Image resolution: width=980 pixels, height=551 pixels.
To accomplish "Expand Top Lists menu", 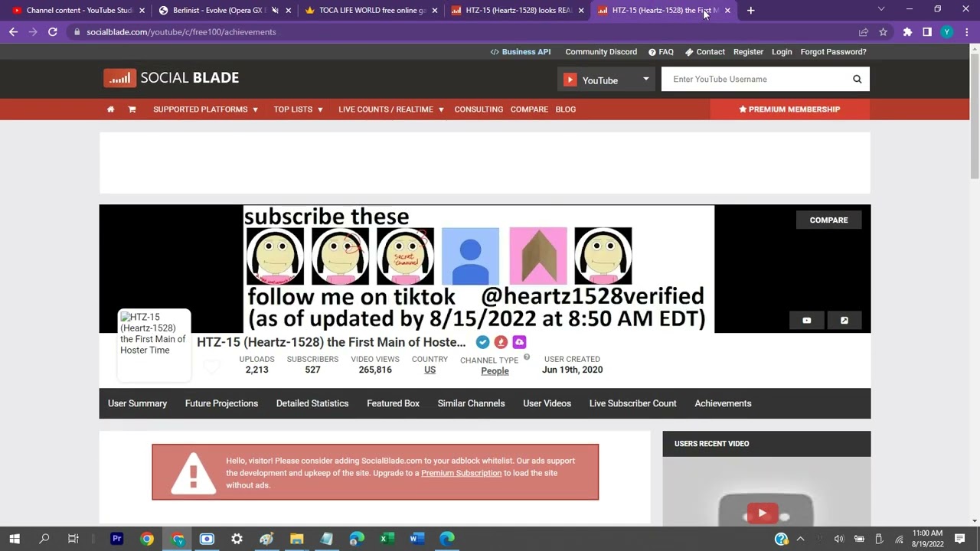I will pyautogui.click(x=299, y=109).
